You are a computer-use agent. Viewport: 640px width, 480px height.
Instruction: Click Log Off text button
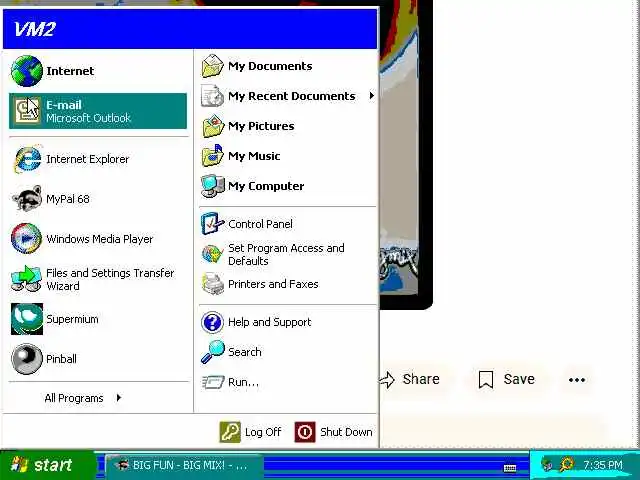[x=263, y=432]
